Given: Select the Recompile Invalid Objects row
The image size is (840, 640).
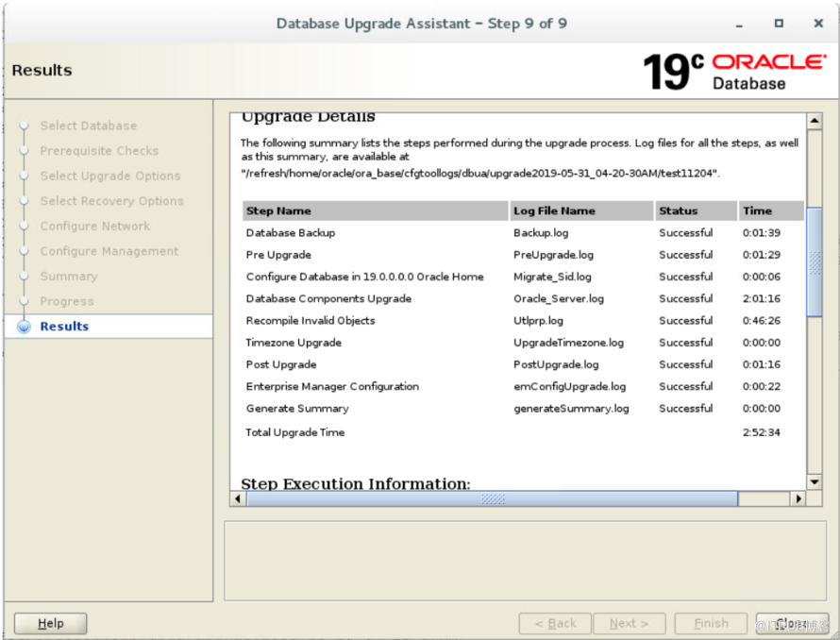Looking at the screenshot, I should pos(311,321).
